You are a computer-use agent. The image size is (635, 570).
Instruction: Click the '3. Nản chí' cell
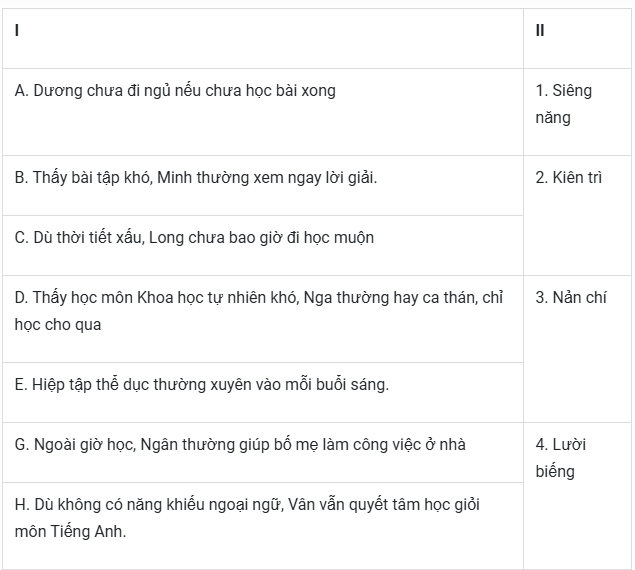(x=577, y=349)
